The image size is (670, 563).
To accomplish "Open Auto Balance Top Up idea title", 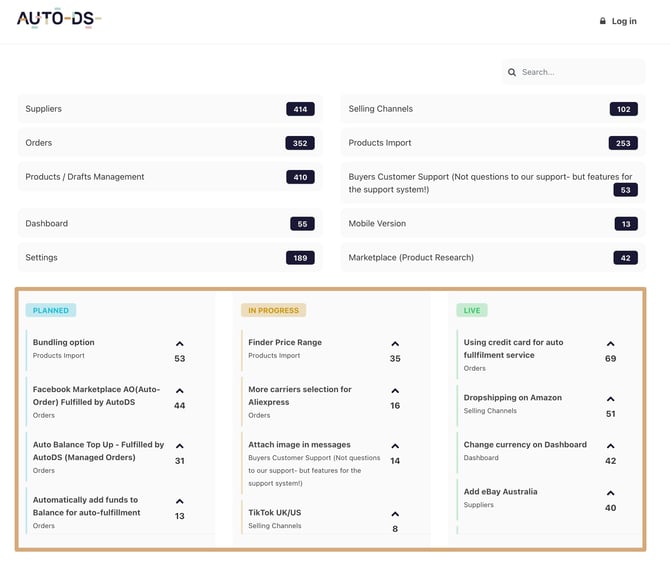I will (x=98, y=451).
